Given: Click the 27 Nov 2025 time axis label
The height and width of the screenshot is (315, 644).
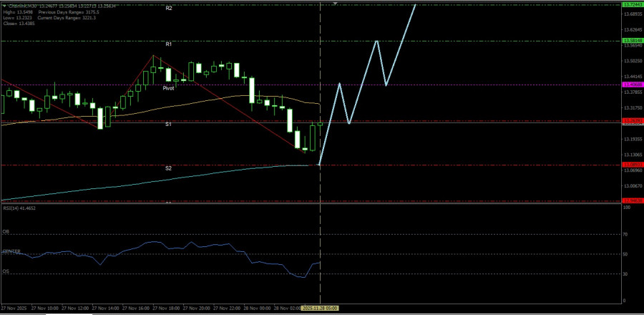Looking at the screenshot, I should click(13, 308).
